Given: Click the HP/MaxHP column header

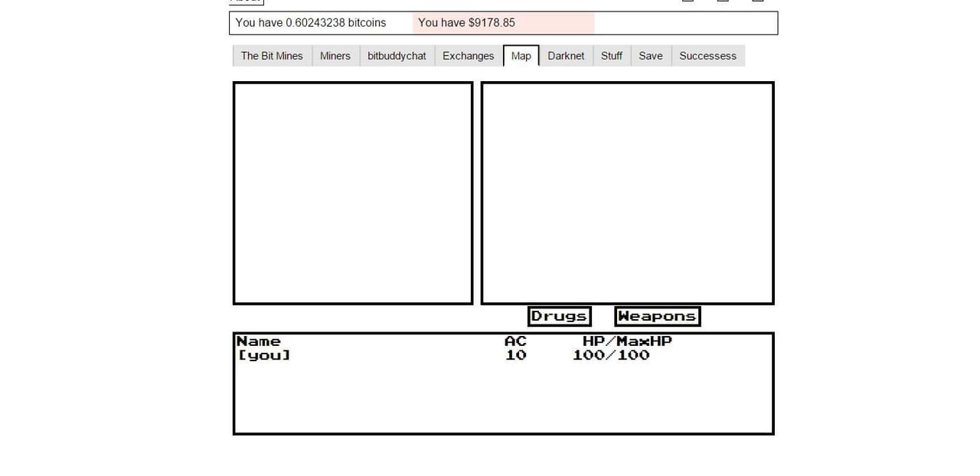Looking at the screenshot, I should [628, 341].
